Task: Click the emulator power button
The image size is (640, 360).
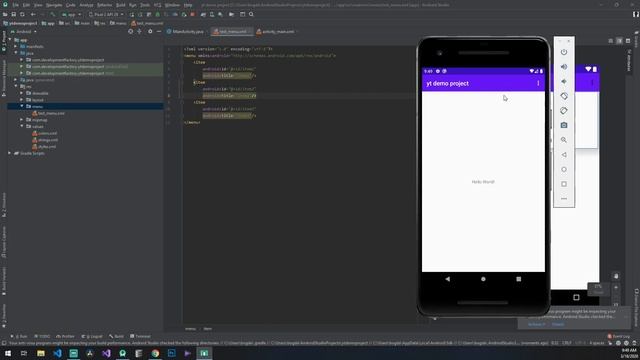Action: click(x=564, y=52)
